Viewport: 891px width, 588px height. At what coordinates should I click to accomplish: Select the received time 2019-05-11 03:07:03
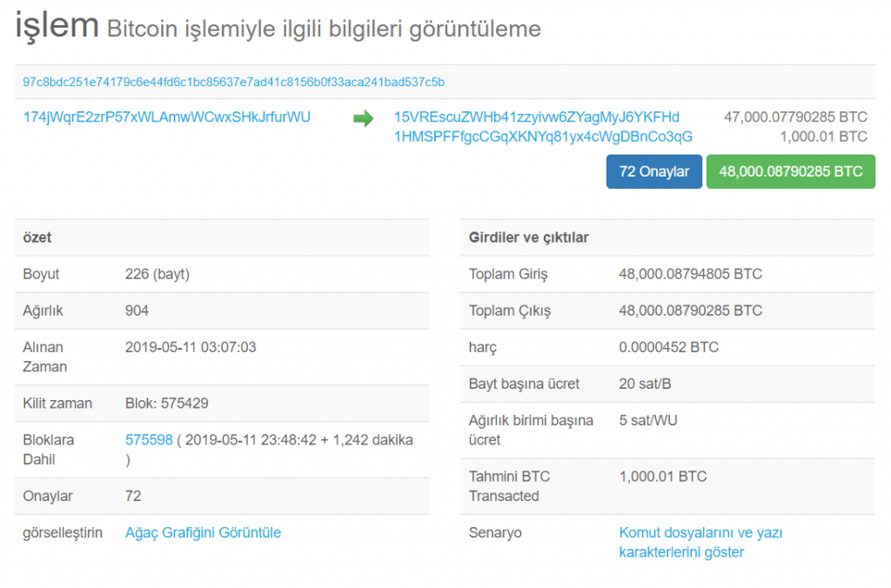click(191, 347)
